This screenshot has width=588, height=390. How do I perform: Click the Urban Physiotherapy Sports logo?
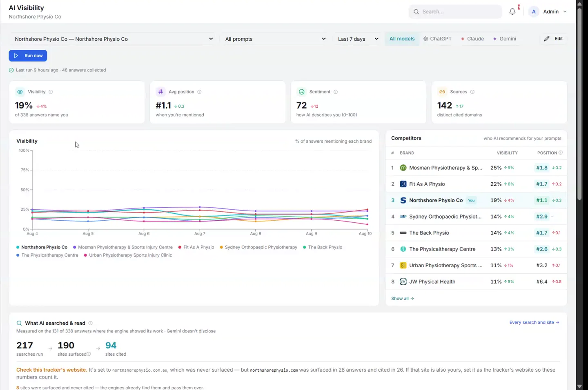point(403,266)
